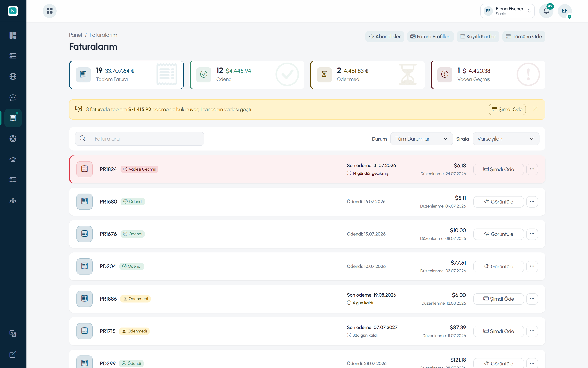Image resolution: width=588 pixels, height=368 pixels.
Task: Click the Fatura ara search field
Action: (x=147, y=139)
